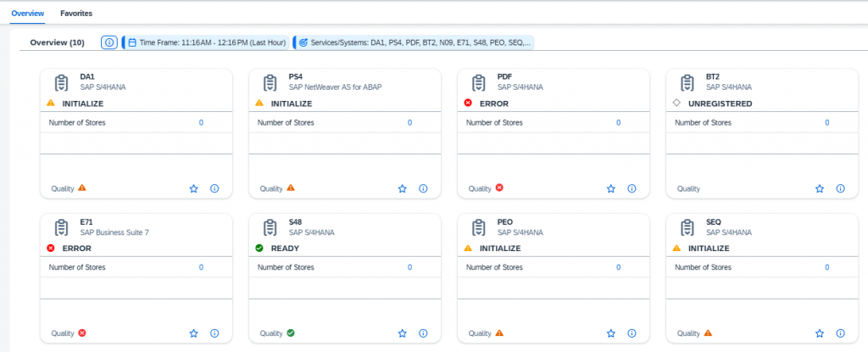Click PS4 Number of Stores value 0
Viewport: 868px width, 352px height.
click(409, 122)
